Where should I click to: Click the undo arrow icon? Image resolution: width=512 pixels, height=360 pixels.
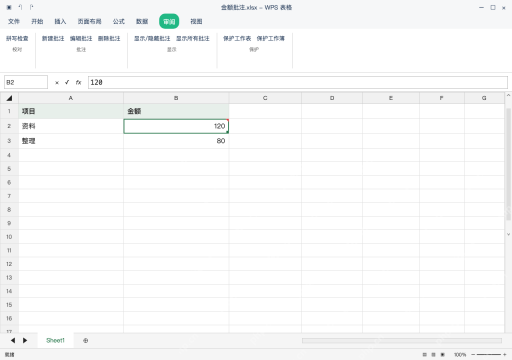[20, 7]
